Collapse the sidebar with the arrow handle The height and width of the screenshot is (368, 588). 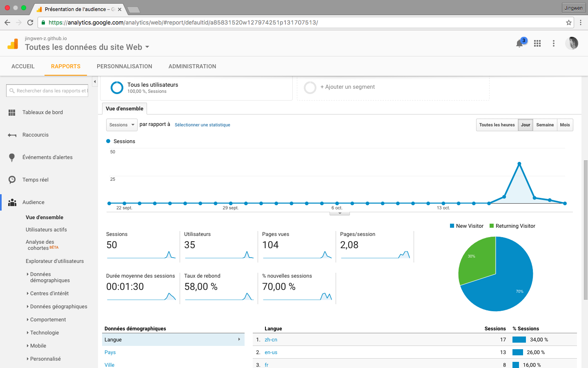coord(95,82)
